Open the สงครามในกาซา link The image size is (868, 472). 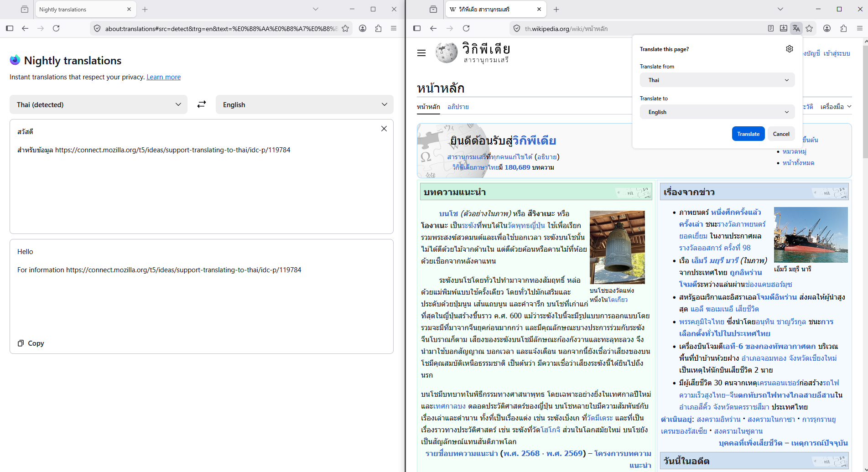[771, 419]
